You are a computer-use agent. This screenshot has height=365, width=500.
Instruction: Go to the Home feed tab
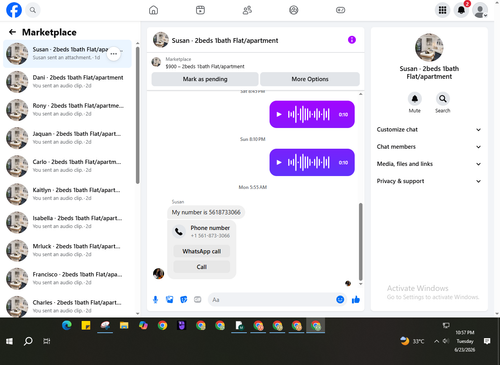[x=153, y=10]
